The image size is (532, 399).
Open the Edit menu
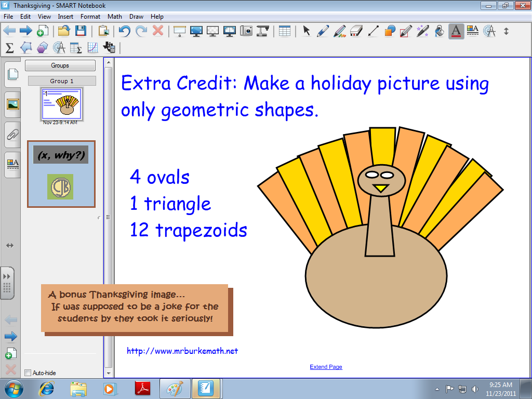point(25,16)
